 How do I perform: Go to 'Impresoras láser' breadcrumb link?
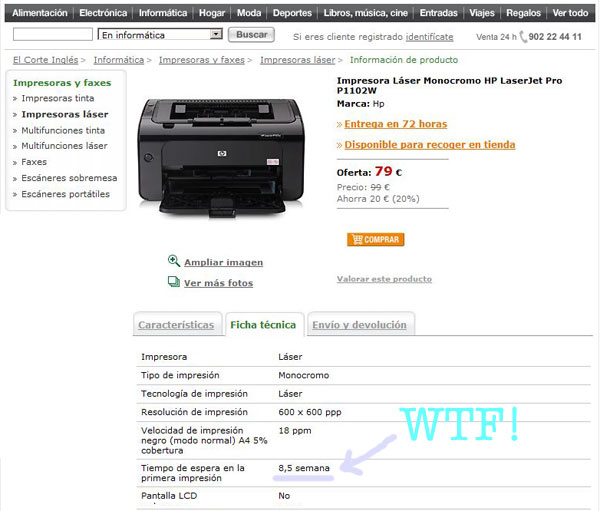[x=297, y=60]
